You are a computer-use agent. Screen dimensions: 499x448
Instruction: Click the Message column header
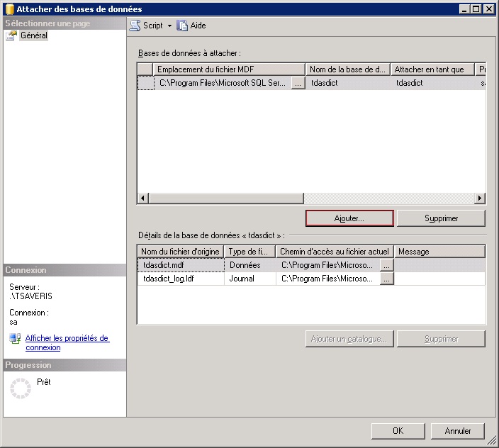point(439,252)
